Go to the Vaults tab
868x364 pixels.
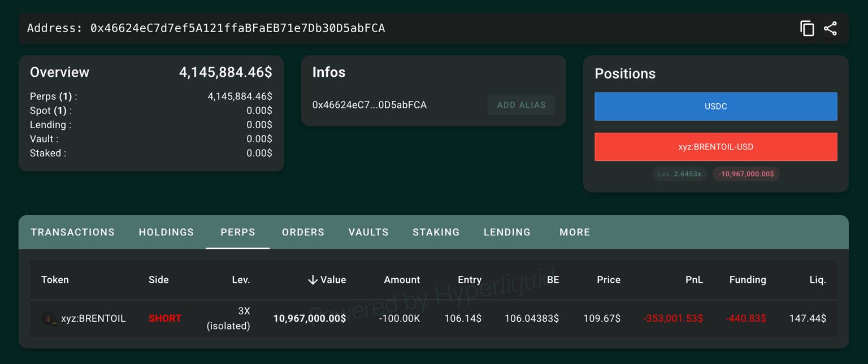368,232
